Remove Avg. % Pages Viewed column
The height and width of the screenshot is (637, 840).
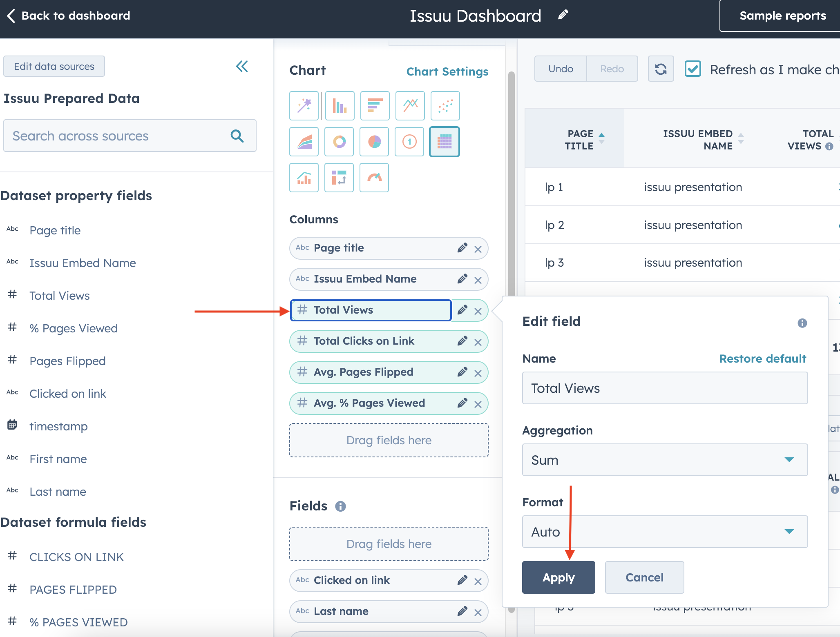point(478,404)
